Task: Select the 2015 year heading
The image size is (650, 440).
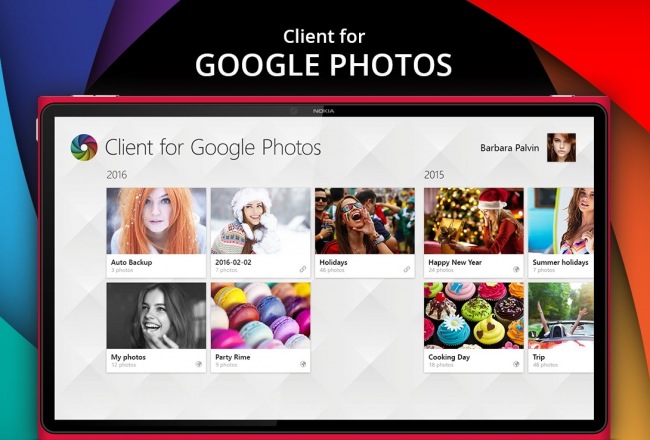Action: (434, 175)
